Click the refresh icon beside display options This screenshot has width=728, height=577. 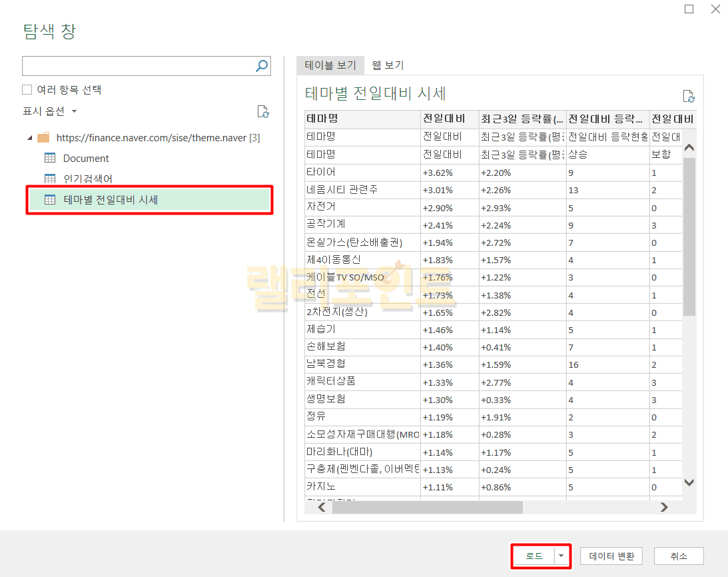click(x=263, y=111)
